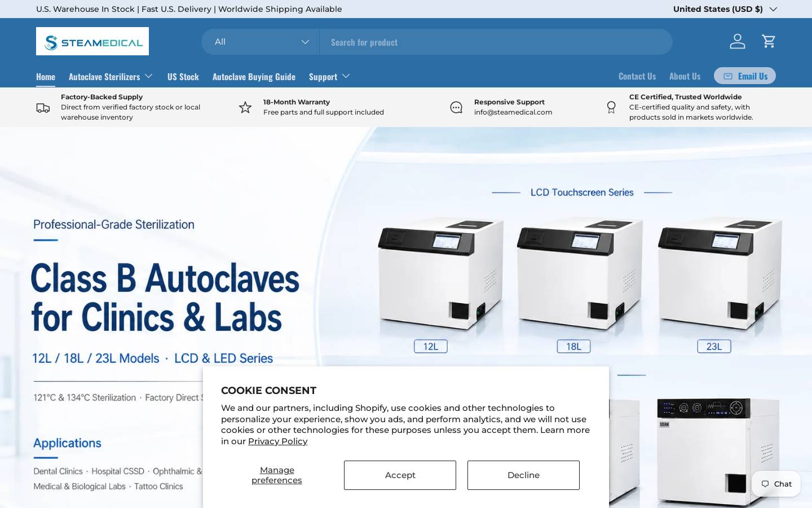Click the Email Us button
The width and height of the screenshot is (812, 508).
coord(745,76)
